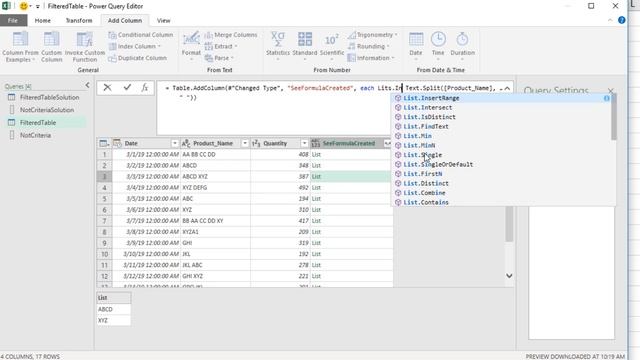This screenshot has width=640, height=360.
Task: Open the Time column menu
Action: coord(438,46)
